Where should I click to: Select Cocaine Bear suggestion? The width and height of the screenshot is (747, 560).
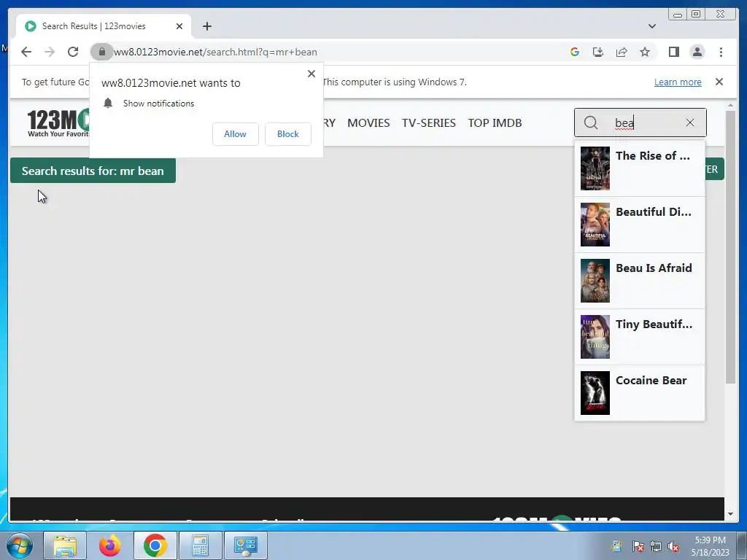640,393
